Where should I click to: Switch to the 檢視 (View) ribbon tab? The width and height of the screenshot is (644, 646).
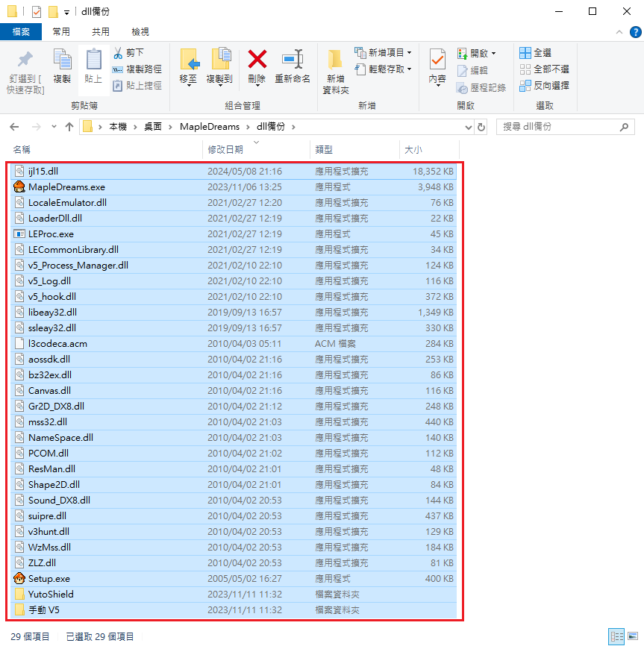140,31
